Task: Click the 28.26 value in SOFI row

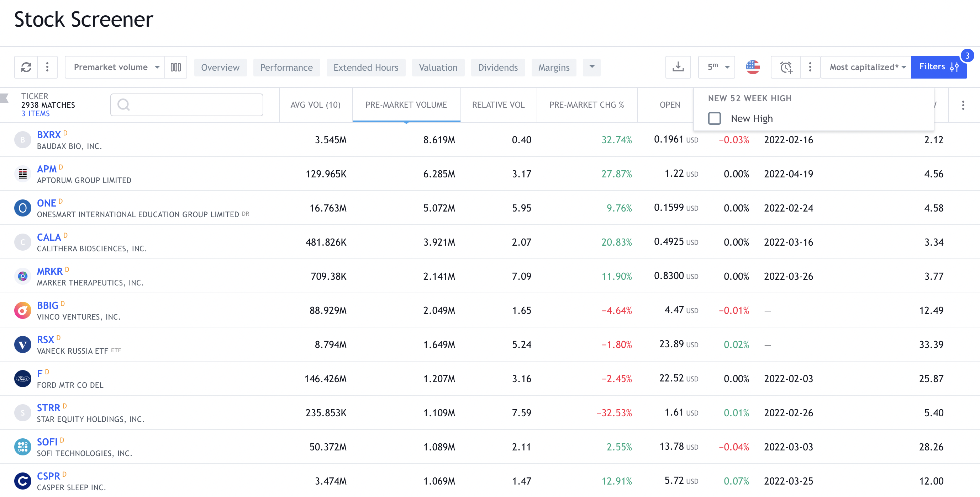Action: tap(931, 447)
